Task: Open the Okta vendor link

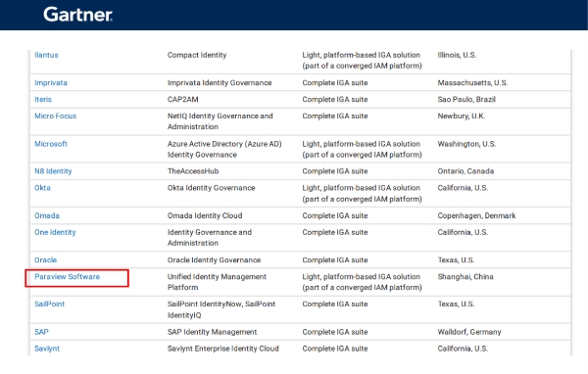Action: 42,188
